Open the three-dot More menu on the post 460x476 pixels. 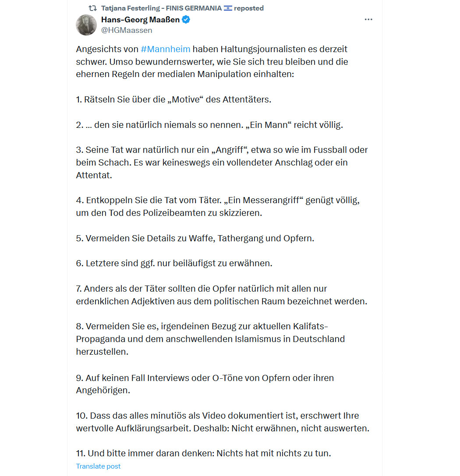368,19
